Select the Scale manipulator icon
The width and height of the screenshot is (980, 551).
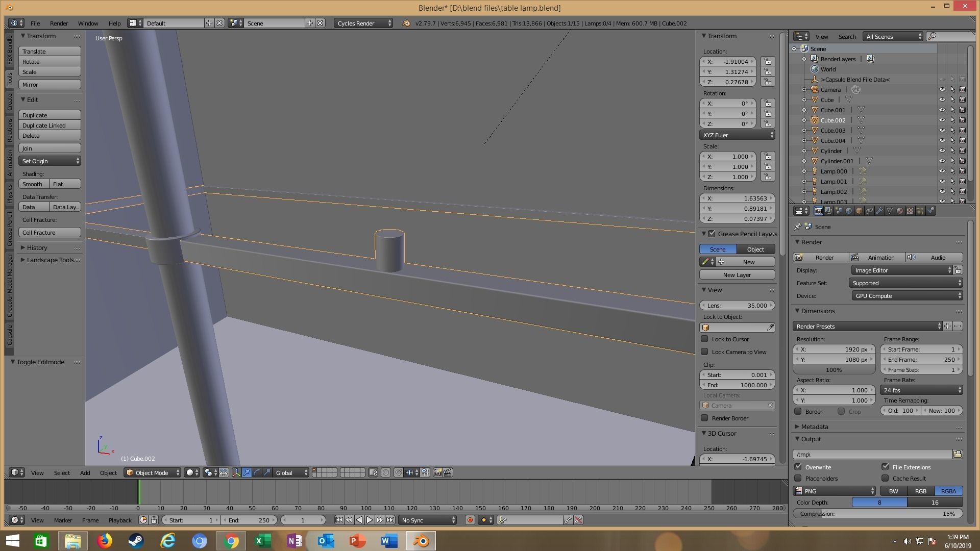[x=267, y=473]
